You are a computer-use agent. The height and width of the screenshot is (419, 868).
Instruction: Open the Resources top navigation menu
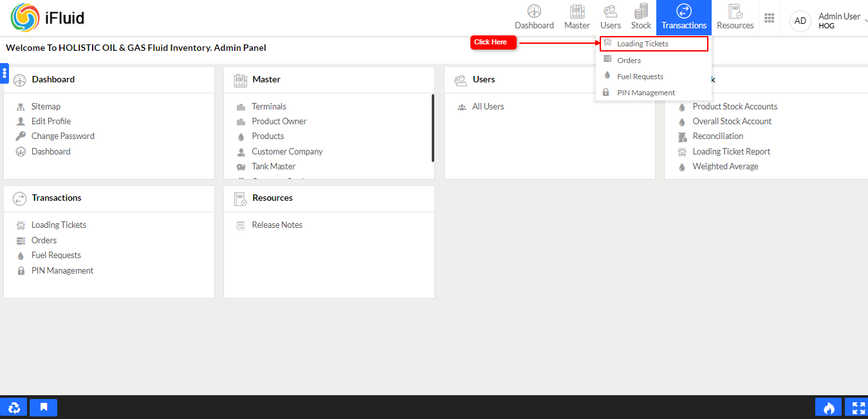pyautogui.click(x=735, y=17)
